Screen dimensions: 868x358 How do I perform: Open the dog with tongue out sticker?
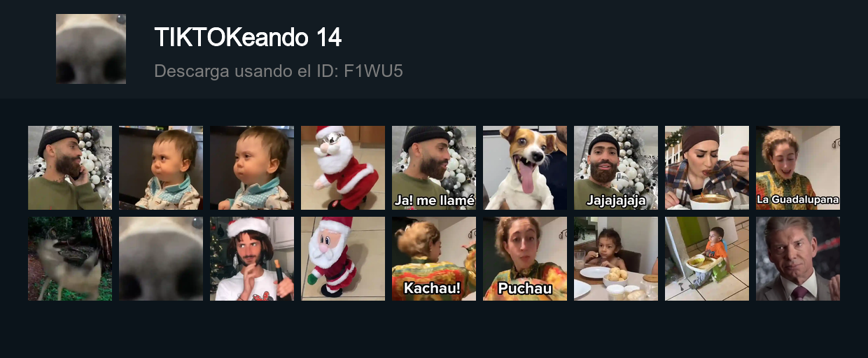(x=525, y=168)
